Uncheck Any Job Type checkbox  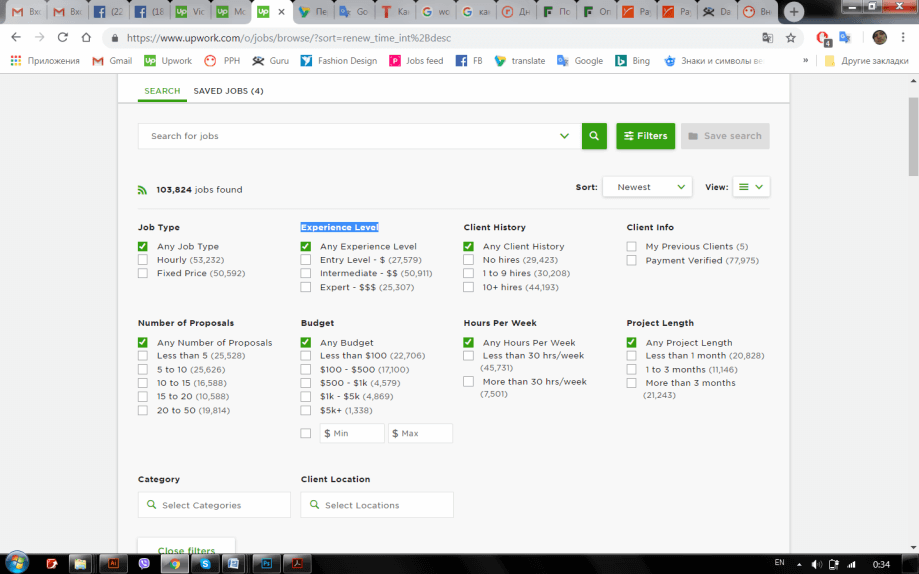[143, 246]
